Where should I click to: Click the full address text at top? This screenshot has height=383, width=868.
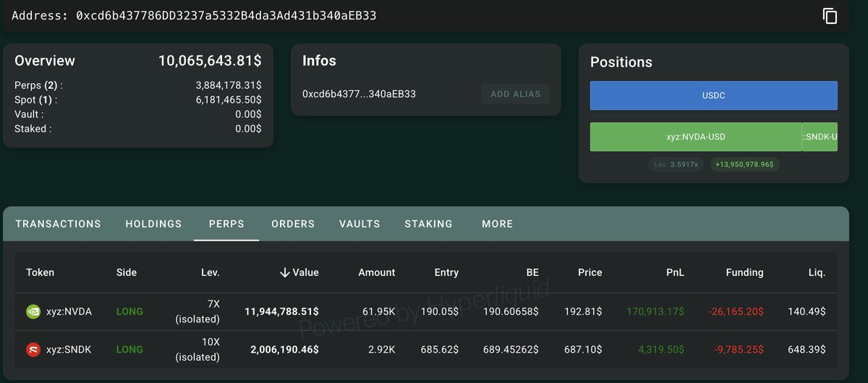tap(226, 15)
